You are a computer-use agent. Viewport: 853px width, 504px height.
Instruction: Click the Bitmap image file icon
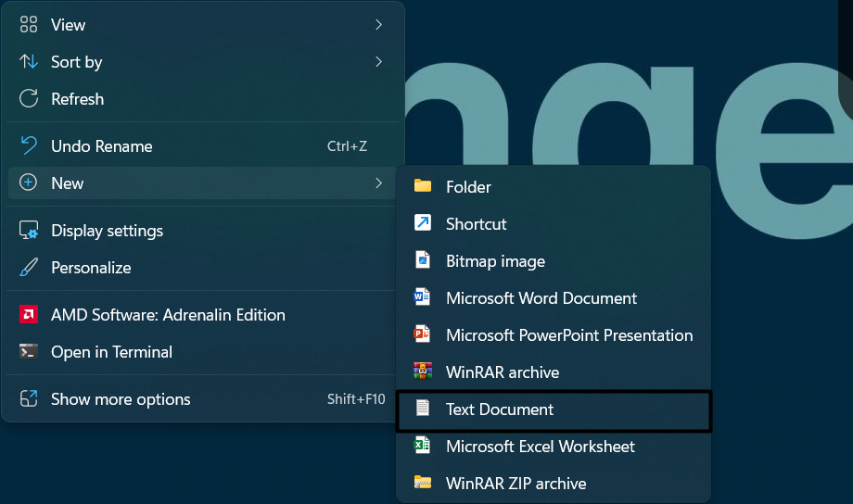point(423,260)
